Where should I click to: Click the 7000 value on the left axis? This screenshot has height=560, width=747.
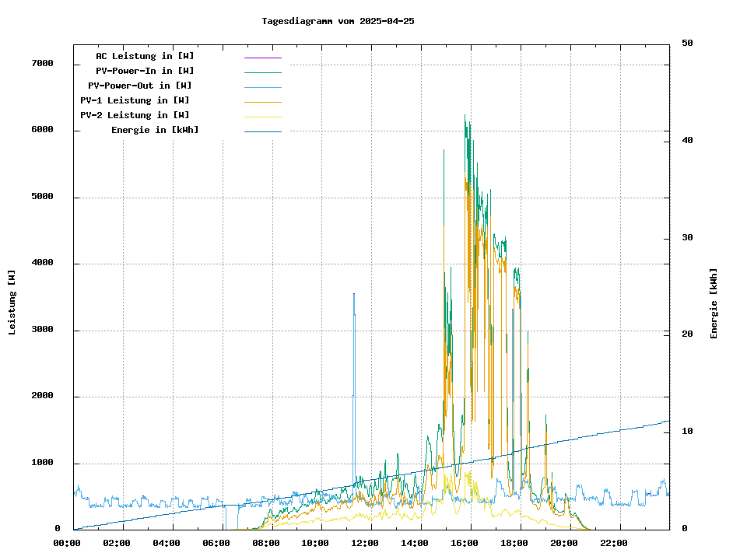tap(42, 64)
